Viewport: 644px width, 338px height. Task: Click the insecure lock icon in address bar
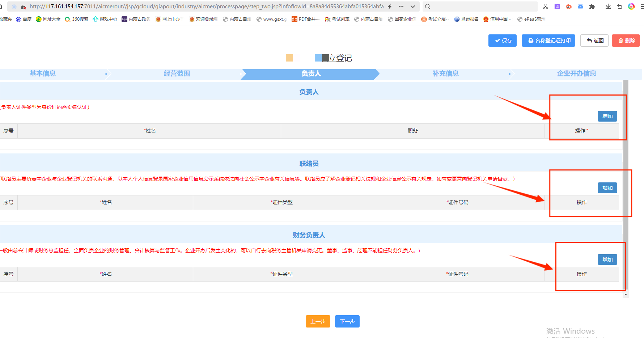click(x=24, y=7)
